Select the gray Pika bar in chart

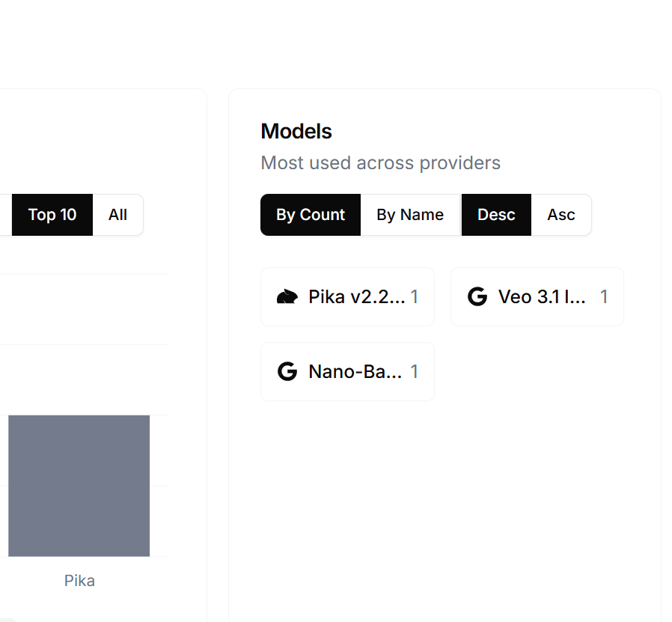[79, 486]
